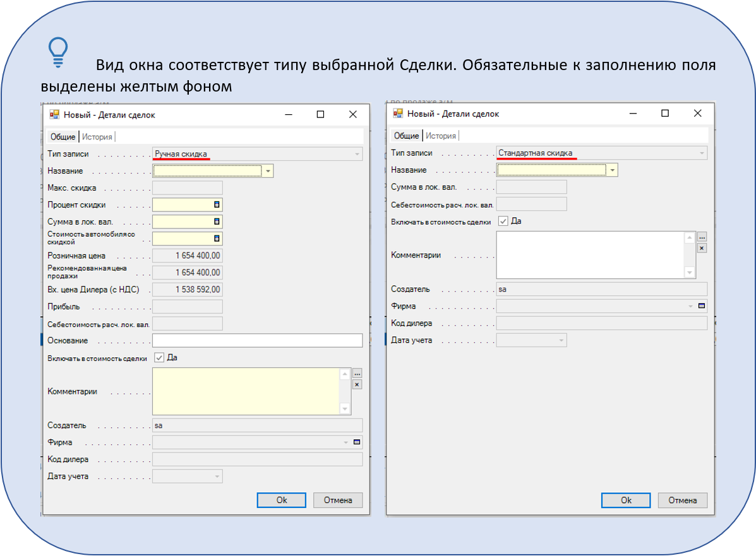This screenshot has width=756, height=556.
Task: Click Фирма lookup icon in standard discount dialog
Action: [x=702, y=306]
